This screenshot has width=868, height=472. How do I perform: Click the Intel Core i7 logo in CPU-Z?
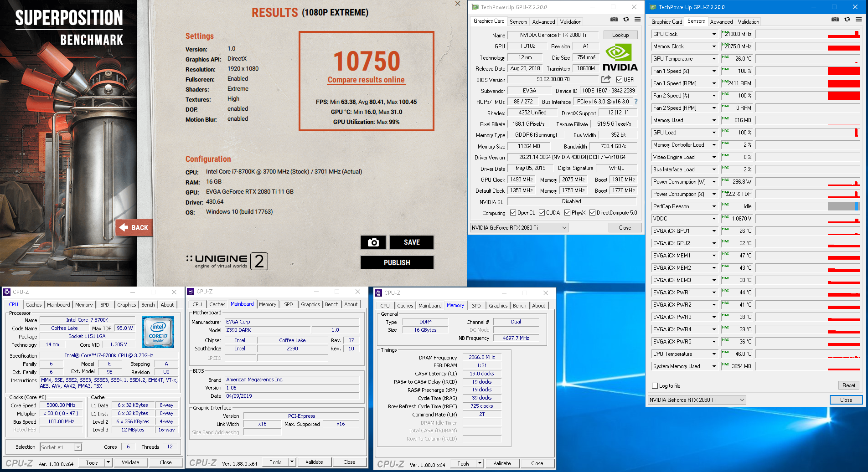158,332
